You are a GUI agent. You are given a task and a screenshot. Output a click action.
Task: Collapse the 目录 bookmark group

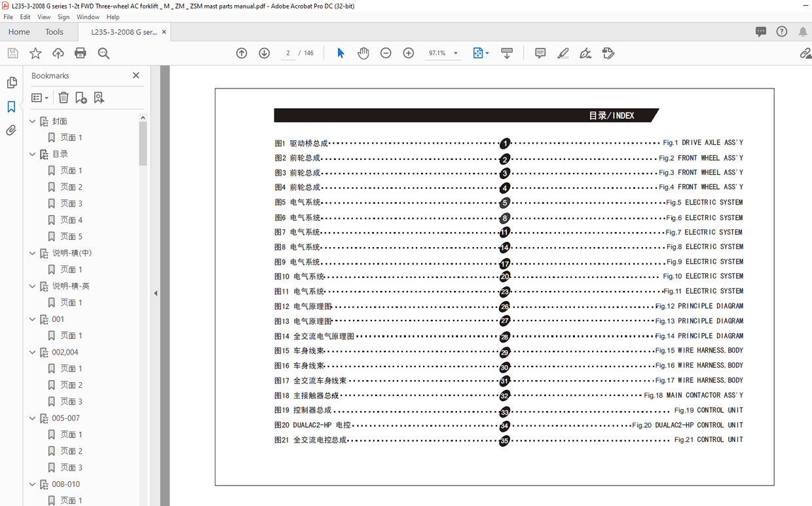33,154
